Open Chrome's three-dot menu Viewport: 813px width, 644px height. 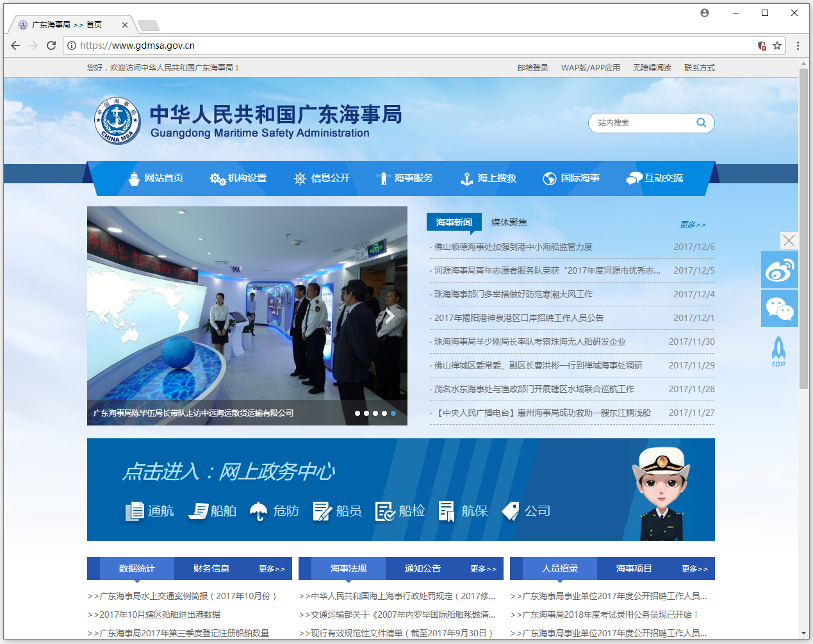(798, 45)
